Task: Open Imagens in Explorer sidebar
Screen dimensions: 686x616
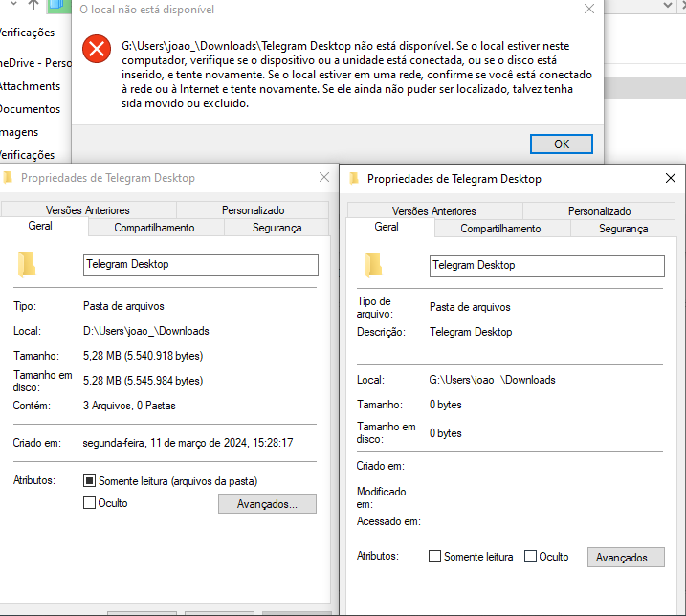Action: coord(19,132)
